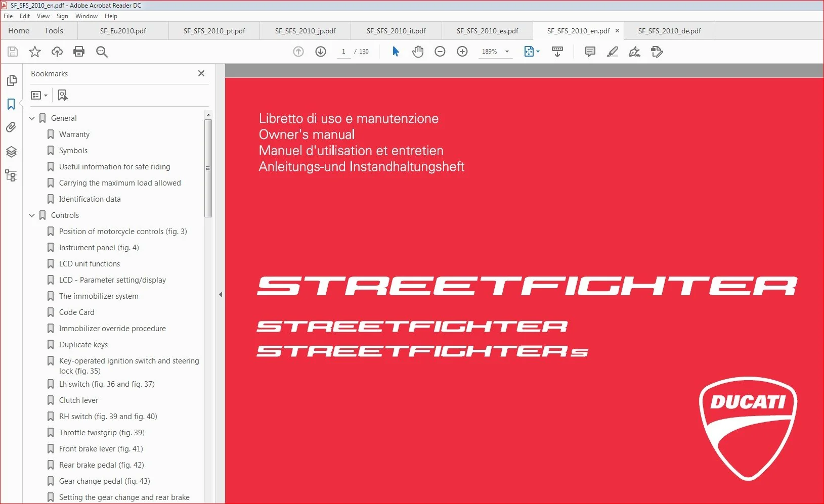The height and width of the screenshot is (504, 824).
Task: Open the Window menu
Action: click(x=86, y=16)
